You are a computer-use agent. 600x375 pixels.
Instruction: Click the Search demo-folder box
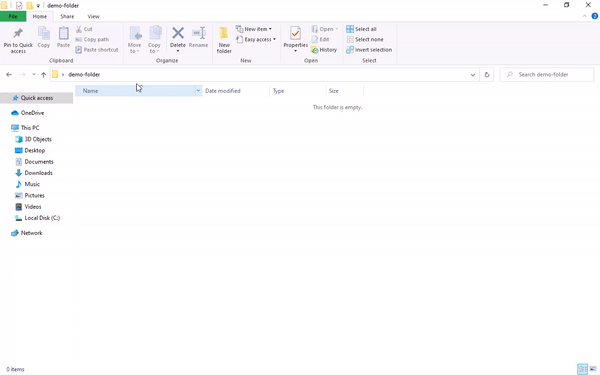(x=547, y=75)
